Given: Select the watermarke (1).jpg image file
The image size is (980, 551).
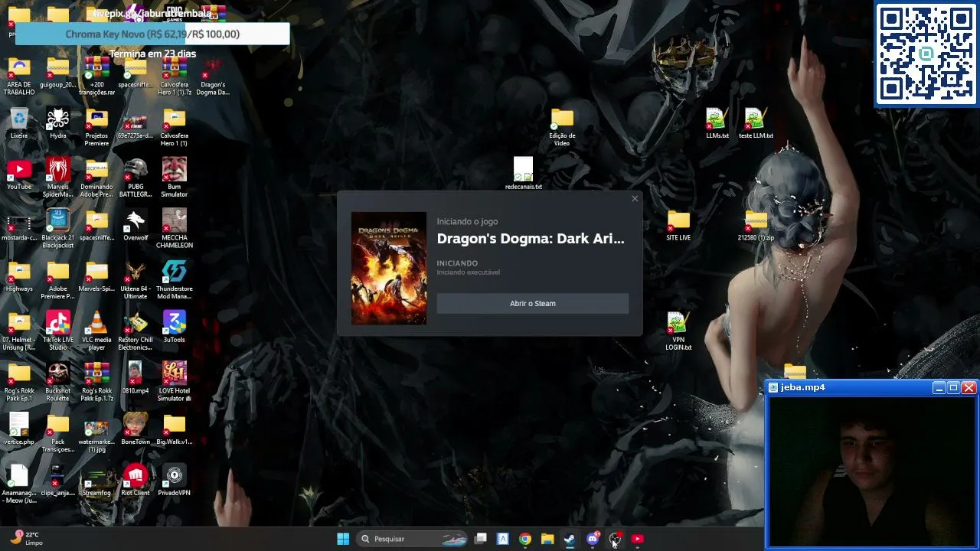Looking at the screenshot, I should [96, 434].
